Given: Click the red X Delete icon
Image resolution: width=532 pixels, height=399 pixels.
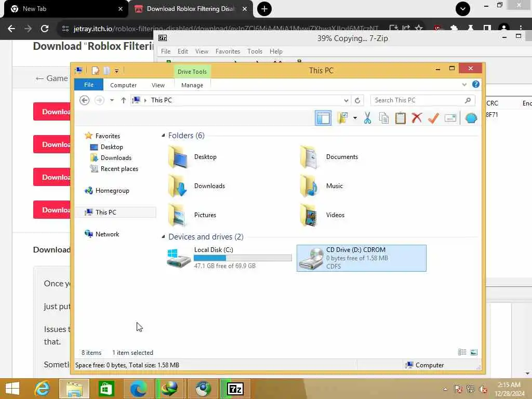Looking at the screenshot, I should pyautogui.click(x=417, y=118).
